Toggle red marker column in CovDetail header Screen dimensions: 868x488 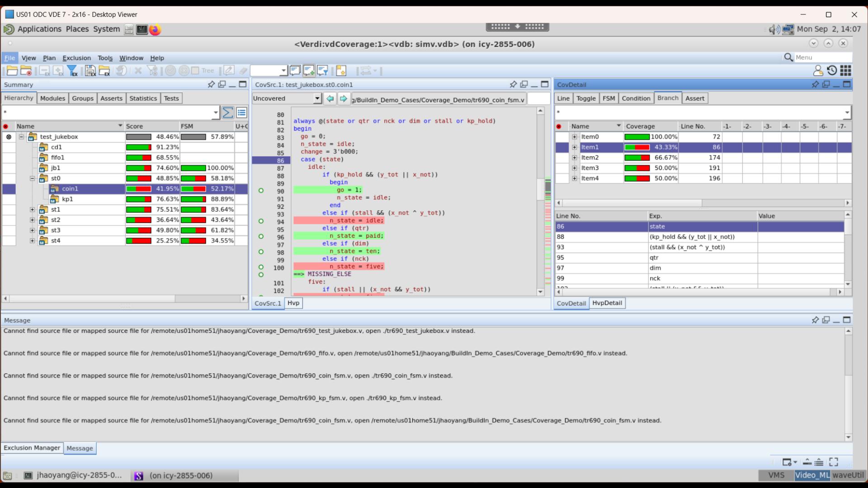point(559,127)
